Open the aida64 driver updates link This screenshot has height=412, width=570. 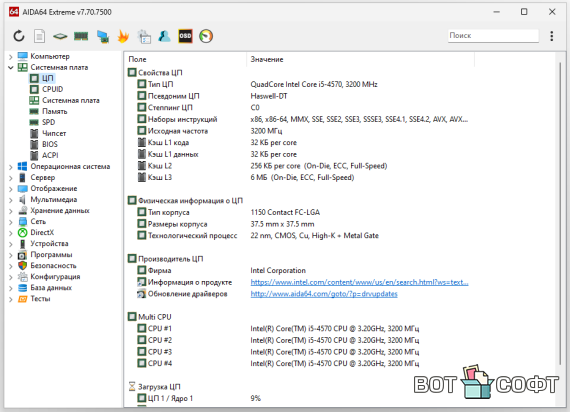[324, 294]
